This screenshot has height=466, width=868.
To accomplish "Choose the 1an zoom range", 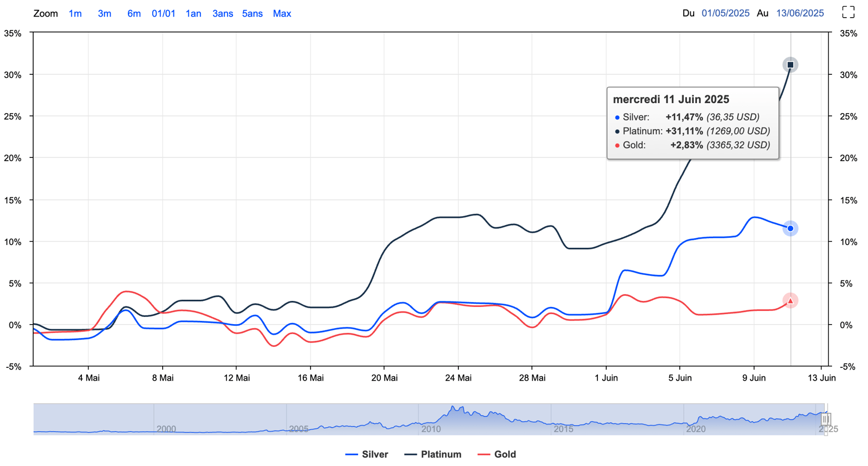I will (193, 13).
